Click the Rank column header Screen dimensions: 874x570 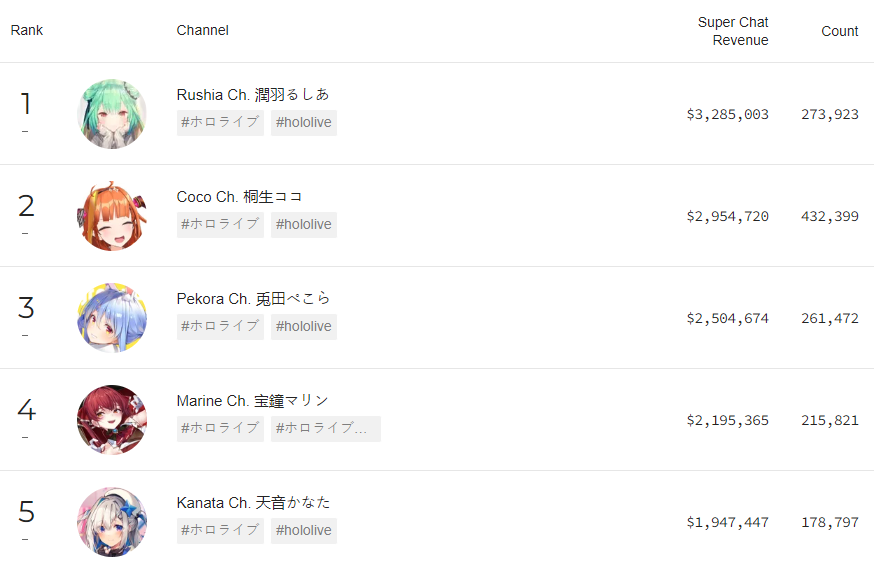click(27, 30)
